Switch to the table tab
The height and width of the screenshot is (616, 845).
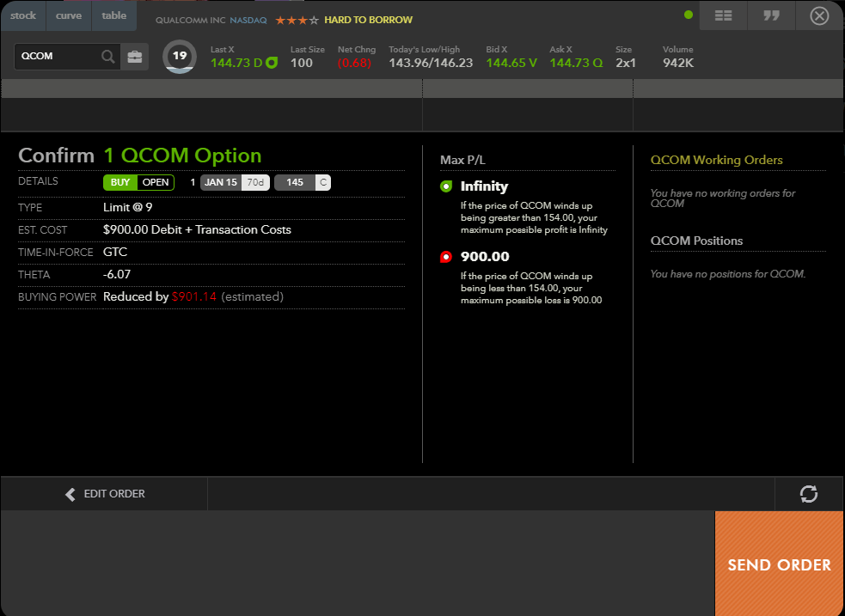114,15
